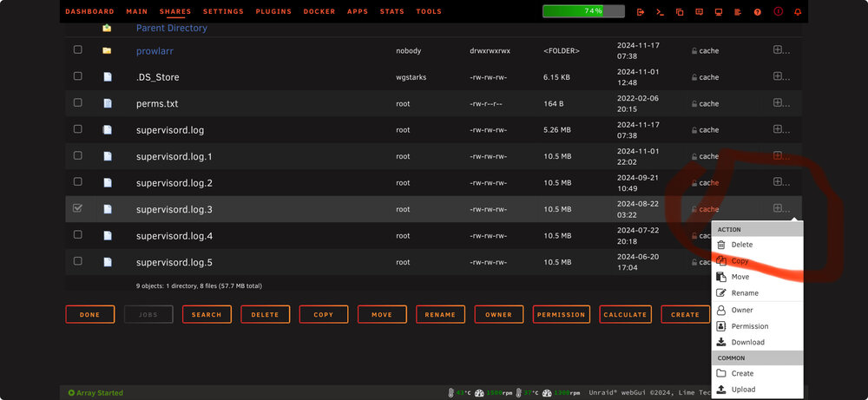The image size is (868, 400).
Task: Click the red circled exclamation alert icon
Action: tap(779, 11)
